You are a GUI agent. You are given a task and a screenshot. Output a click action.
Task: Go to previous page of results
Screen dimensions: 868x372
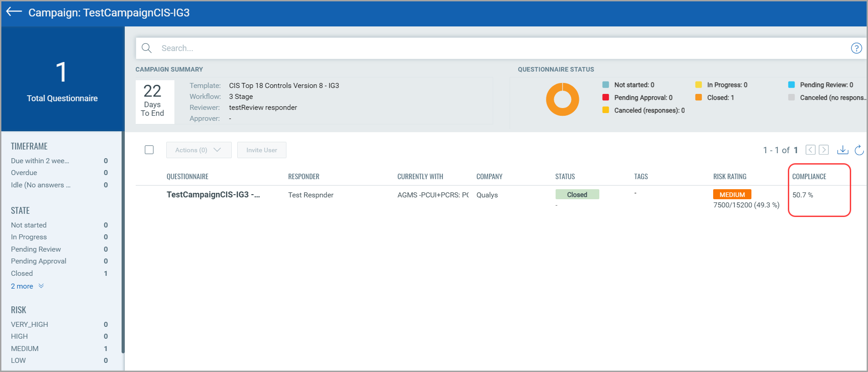(x=810, y=150)
